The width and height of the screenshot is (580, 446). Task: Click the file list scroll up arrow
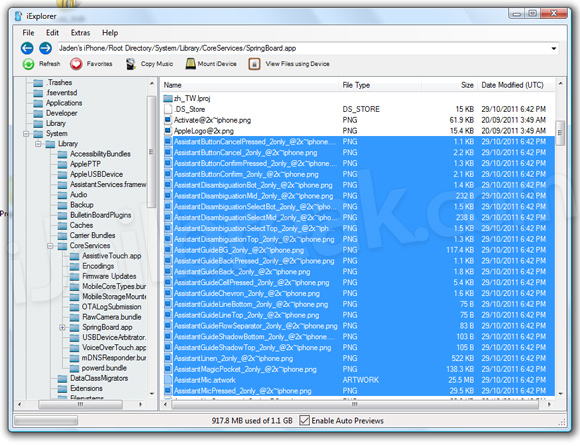tap(560, 84)
